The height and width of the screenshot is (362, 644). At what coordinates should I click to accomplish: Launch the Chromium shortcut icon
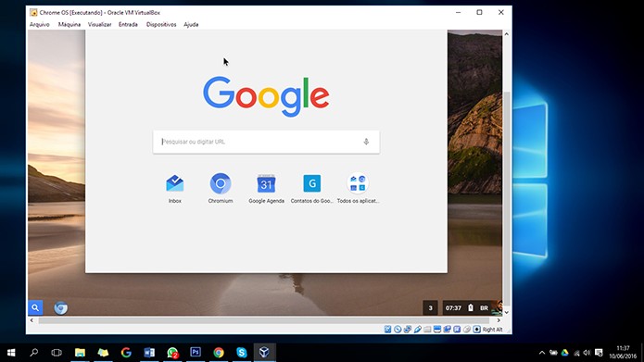click(x=221, y=183)
